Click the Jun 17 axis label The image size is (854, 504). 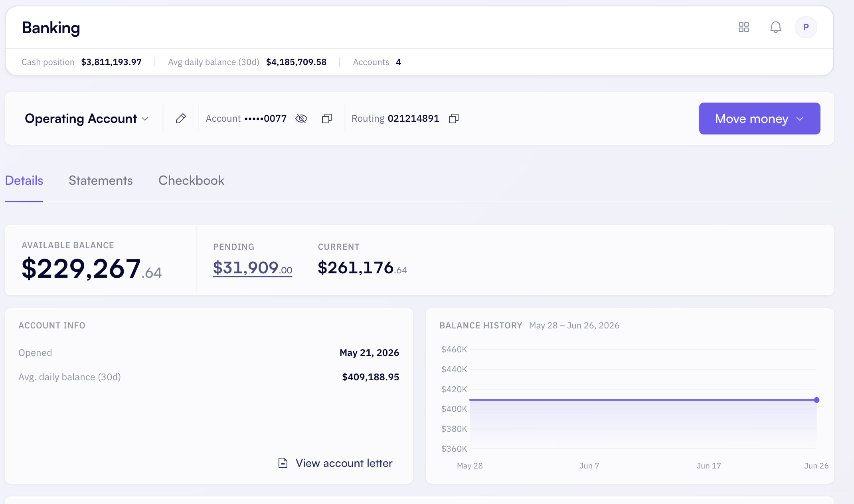pos(709,466)
